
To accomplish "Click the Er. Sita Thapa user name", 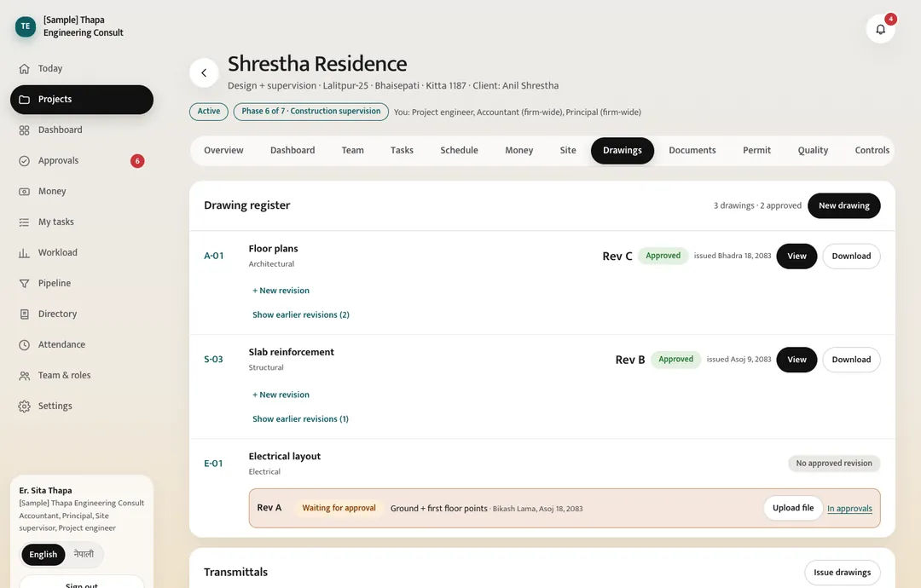I will coord(45,491).
